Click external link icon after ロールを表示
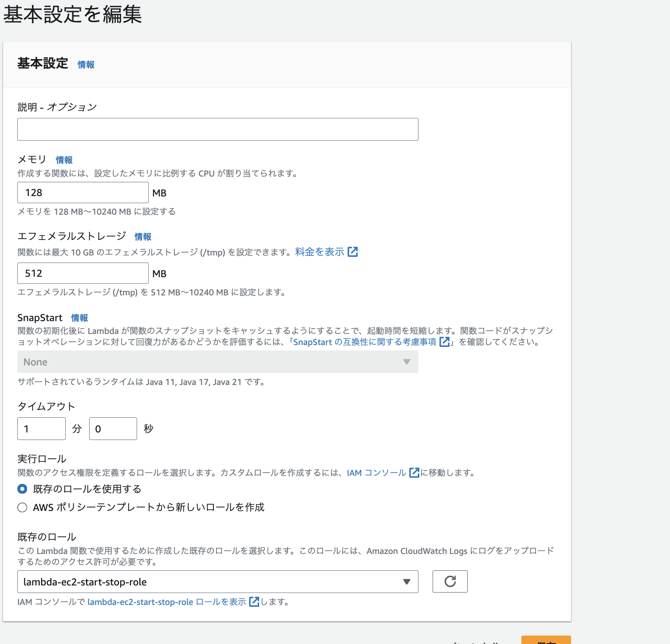This screenshot has width=670, height=644. point(254,602)
